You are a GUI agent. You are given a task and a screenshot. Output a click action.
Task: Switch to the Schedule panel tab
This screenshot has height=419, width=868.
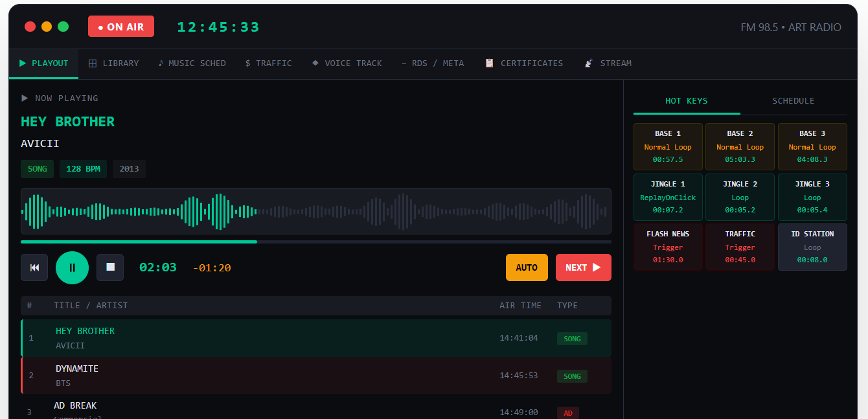coord(794,101)
